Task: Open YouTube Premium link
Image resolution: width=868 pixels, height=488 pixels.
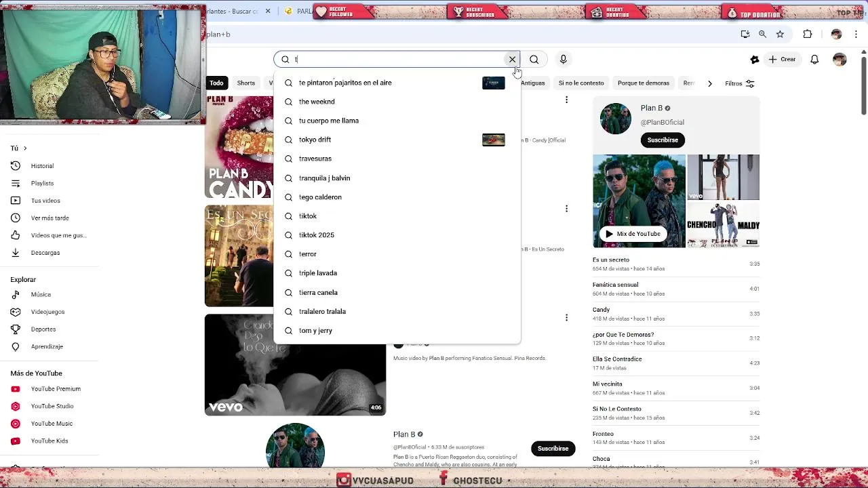Action: click(56, 389)
